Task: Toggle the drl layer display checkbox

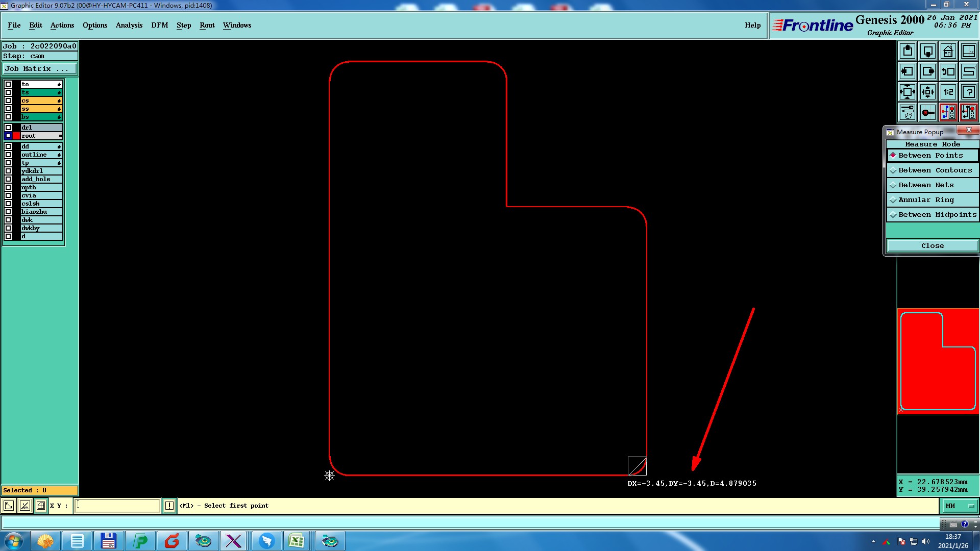Action: [x=8, y=128]
